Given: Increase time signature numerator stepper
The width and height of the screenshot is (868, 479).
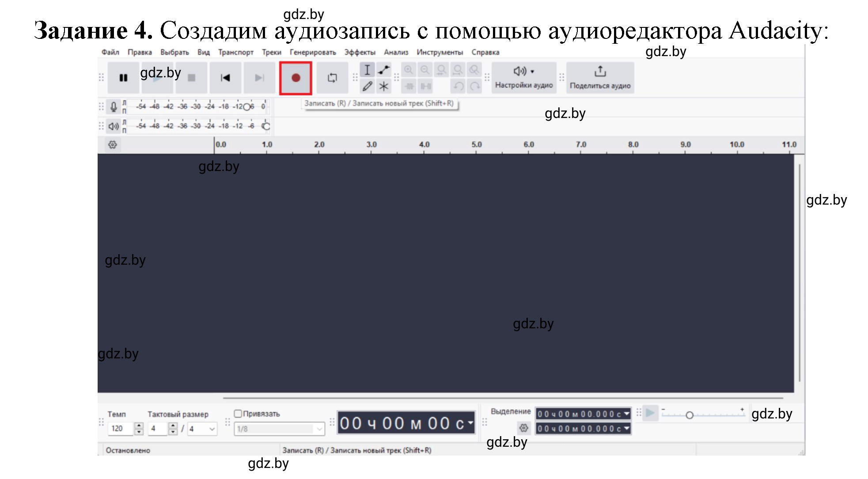Looking at the screenshot, I should pyautogui.click(x=173, y=426).
